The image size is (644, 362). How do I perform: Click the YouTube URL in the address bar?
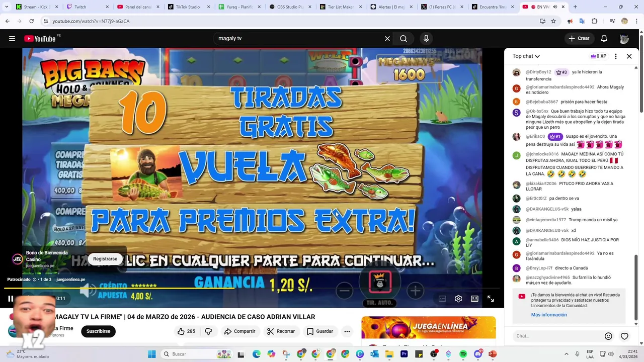point(91,21)
